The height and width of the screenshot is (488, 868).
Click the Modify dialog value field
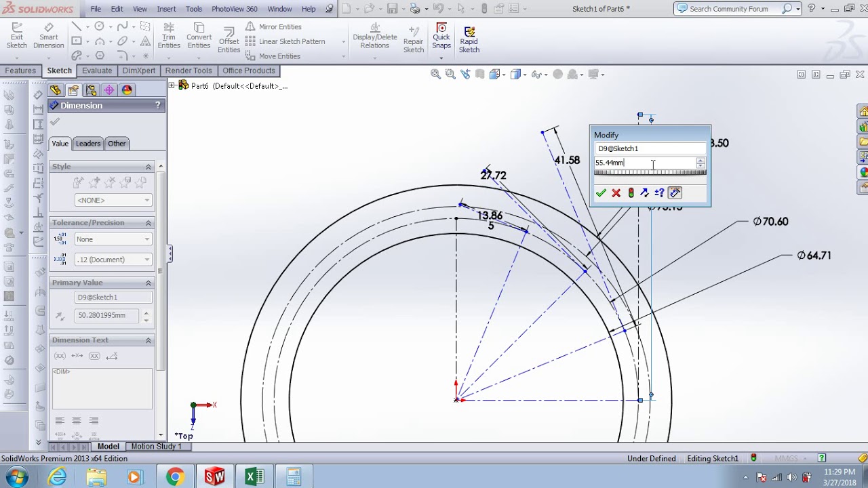point(645,163)
